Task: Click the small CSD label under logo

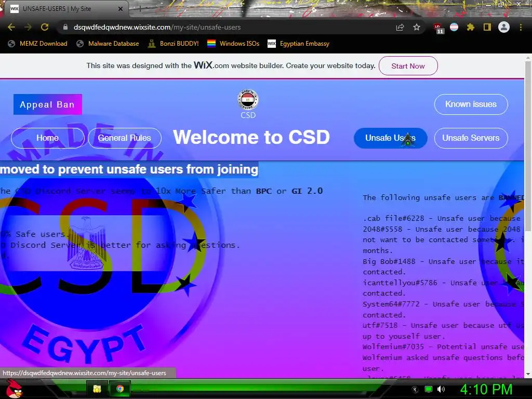Action: (248, 115)
